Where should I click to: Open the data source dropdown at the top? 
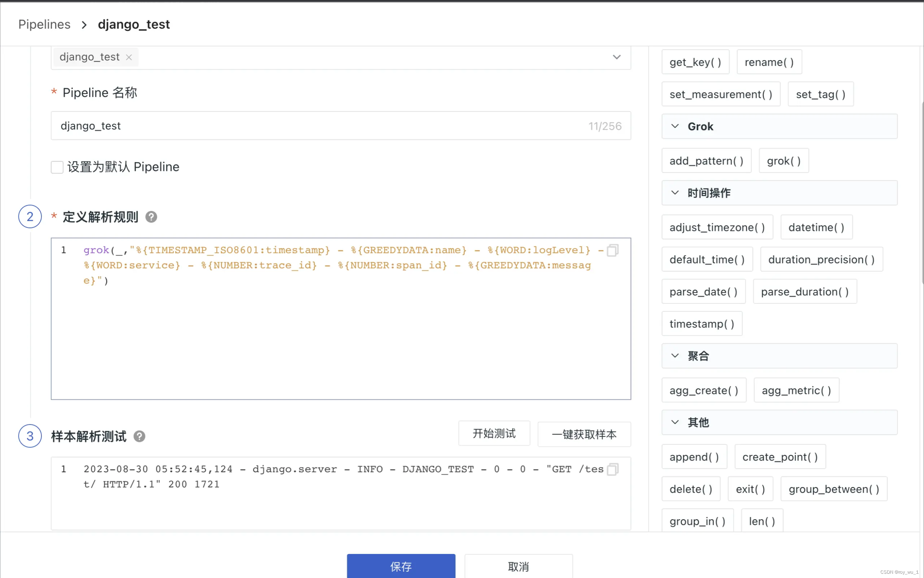point(616,57)
